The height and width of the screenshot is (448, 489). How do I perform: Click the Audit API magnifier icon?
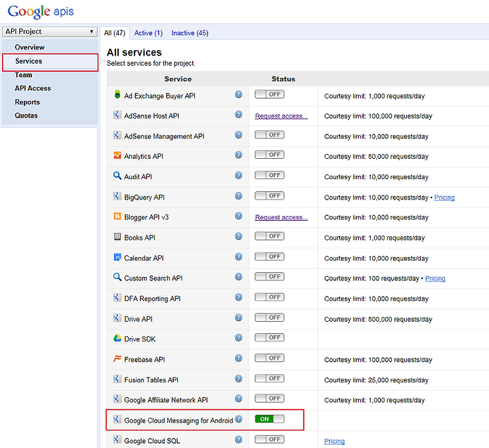point(117,176)
